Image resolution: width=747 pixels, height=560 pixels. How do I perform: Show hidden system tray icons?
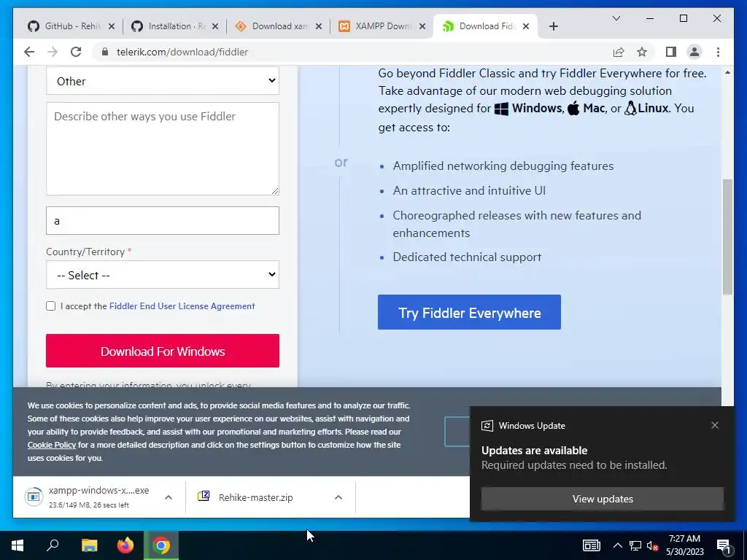[x=617, y=545]
